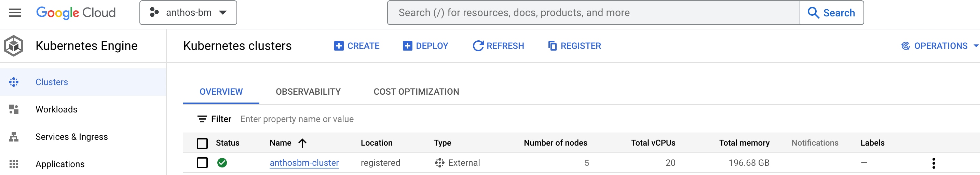Click the vCPU value 20
The height and width of the screenshot is (175, 980).
point(670,163)
